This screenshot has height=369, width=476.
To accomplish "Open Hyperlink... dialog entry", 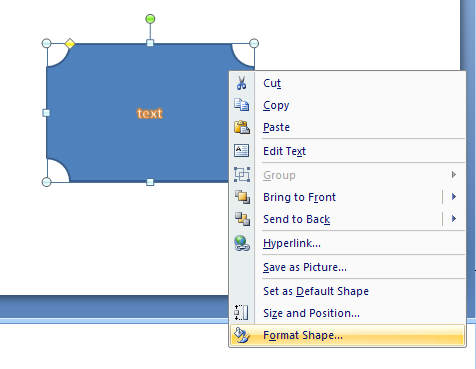I will [x=347, y=243].
